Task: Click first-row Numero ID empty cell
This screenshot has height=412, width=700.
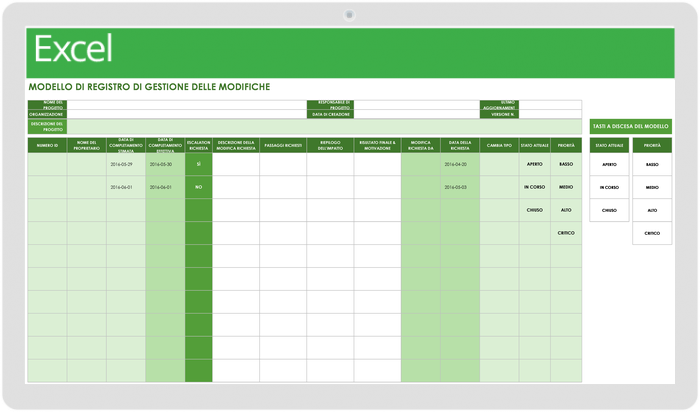Action: [x=47, y=164]
